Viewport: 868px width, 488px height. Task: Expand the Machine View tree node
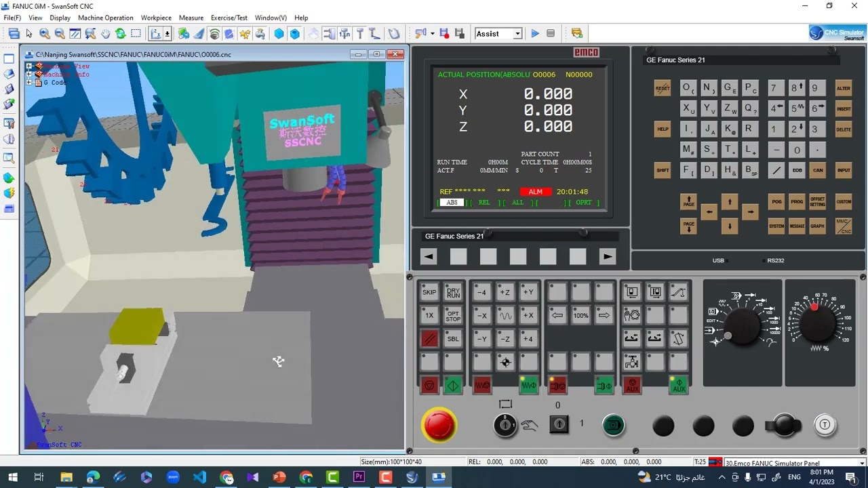pyautogui.click(x=29, y=66)
